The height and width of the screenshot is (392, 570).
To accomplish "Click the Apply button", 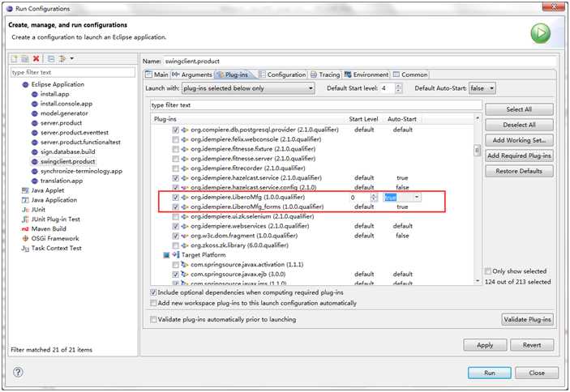I will 485,345.
